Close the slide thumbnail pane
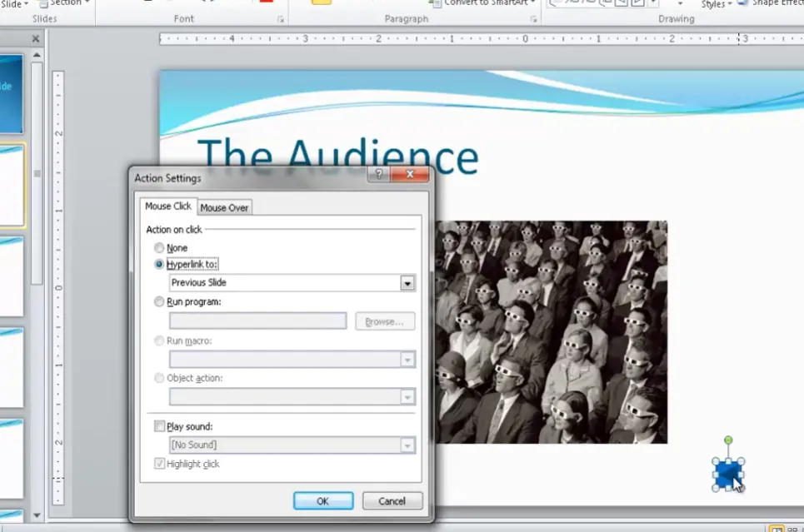The height and width of the screenshot is (532, 804). [36, 39]
